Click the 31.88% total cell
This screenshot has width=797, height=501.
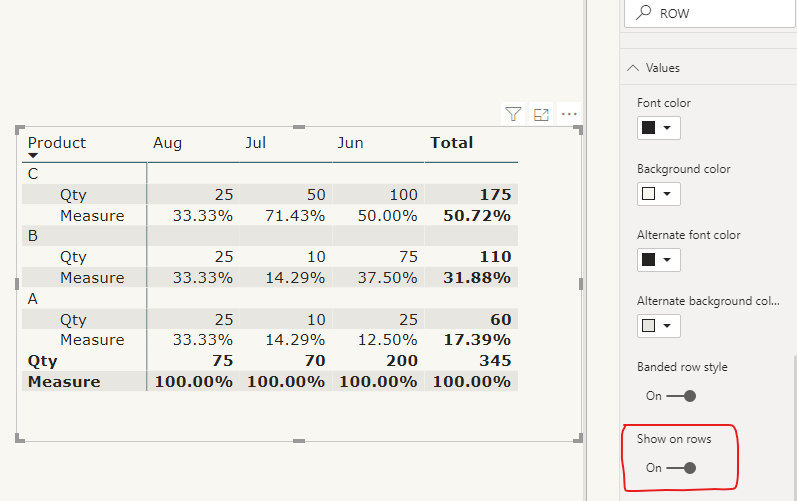(477, 278)
